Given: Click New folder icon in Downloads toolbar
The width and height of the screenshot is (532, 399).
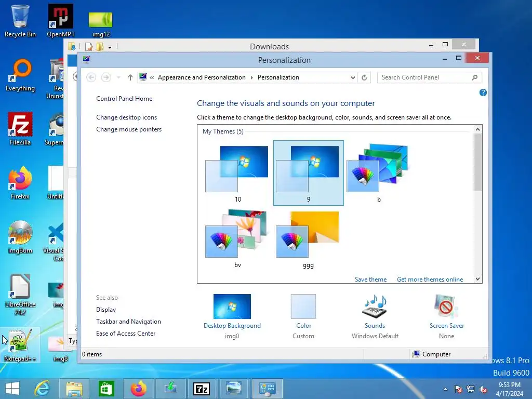Looking at the screenshot, I should tap(100, 47).
